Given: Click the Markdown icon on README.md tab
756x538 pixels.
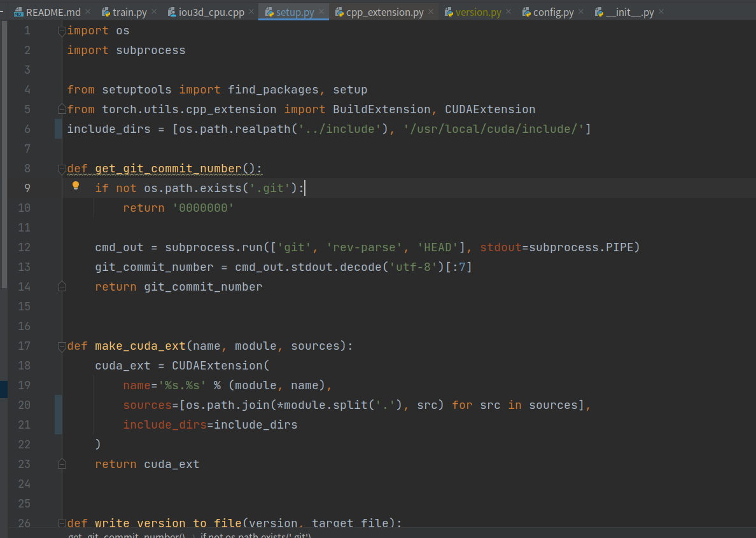Looking at the screenshot, I should (18, 11).
